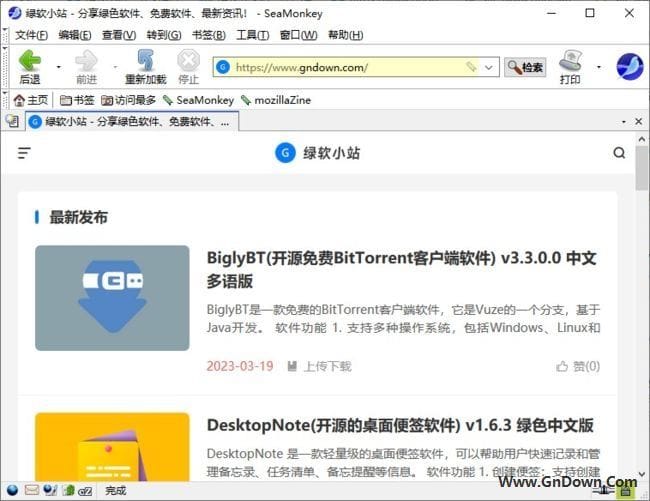
Task: Click the 2023-03-19 post date
Action: [240, 366]
